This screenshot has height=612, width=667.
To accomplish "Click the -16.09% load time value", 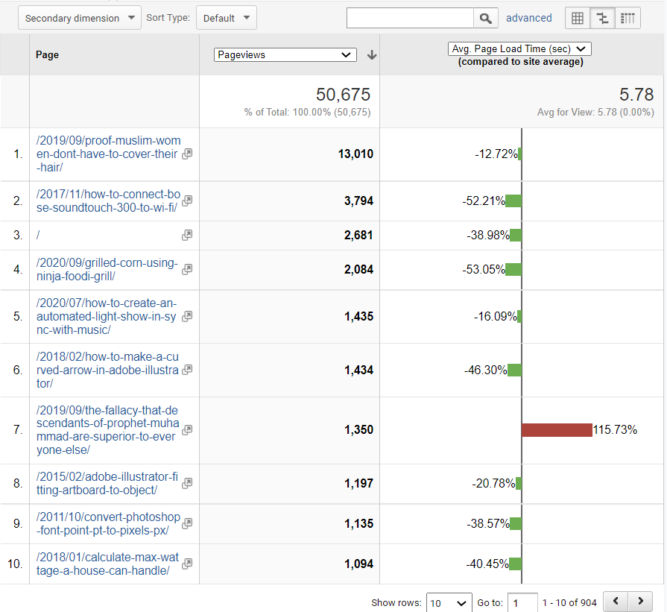I will 495,316.
